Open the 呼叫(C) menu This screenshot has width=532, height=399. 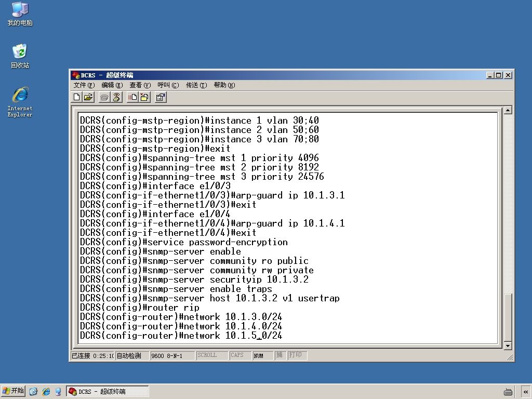[168, 85]
